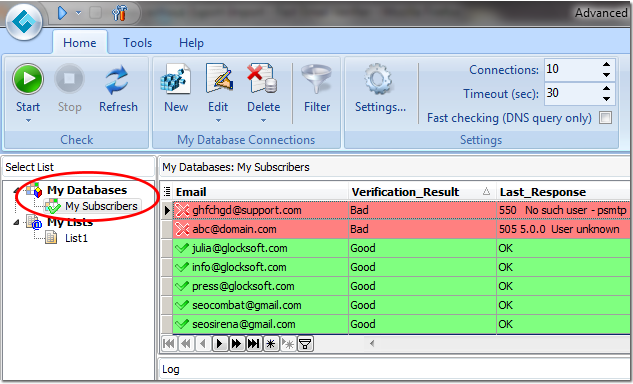Image resolution: width=633 pixels, height=384 pixels.
Task: Click '505 5.0.0 User unknown' response cell
Action: [564, 229]
